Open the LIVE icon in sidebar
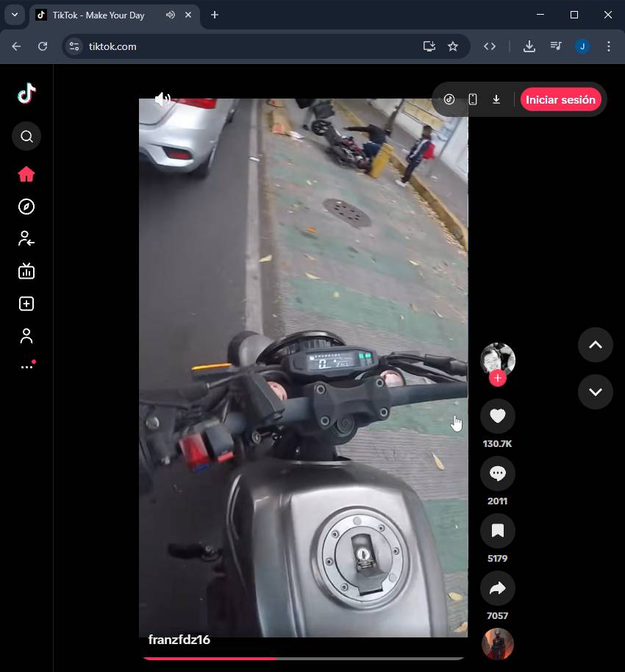The height and width of the screenshot is (672, 625). tap(26, 271)
